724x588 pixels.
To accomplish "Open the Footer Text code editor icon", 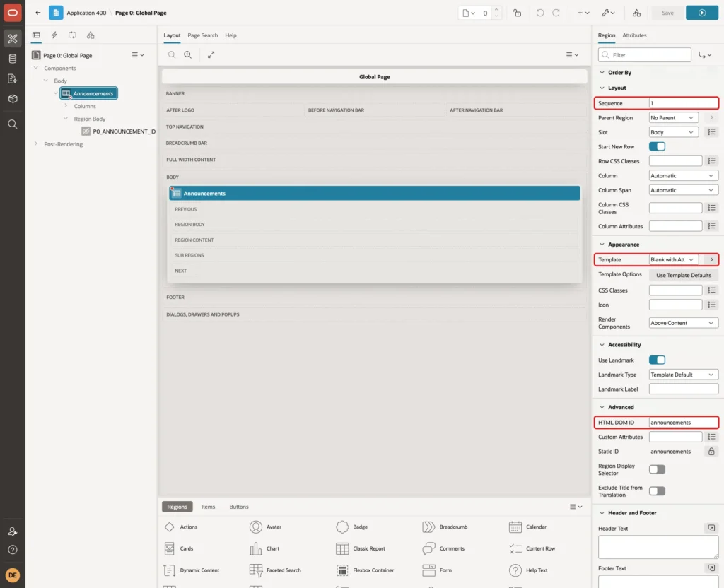I will [x=711, y=568].
